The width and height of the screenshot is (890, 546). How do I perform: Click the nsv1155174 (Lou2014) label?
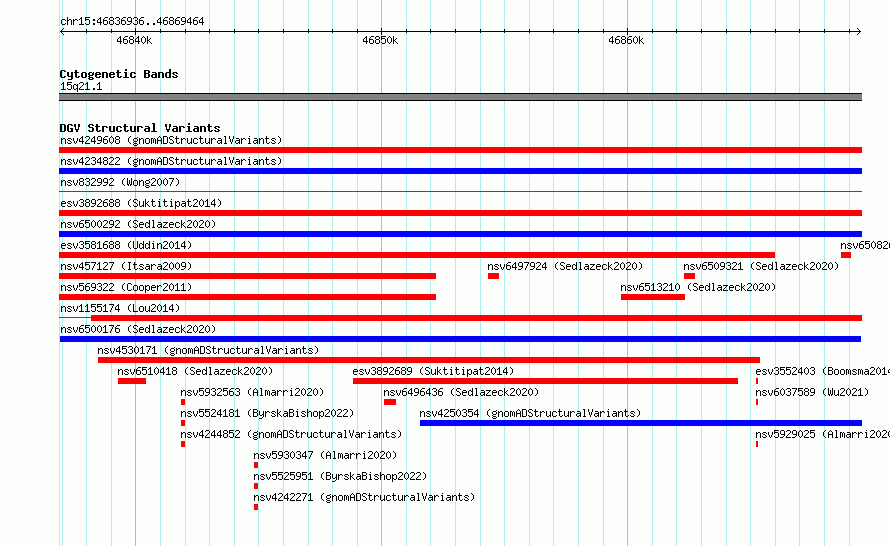coord(120,308)
